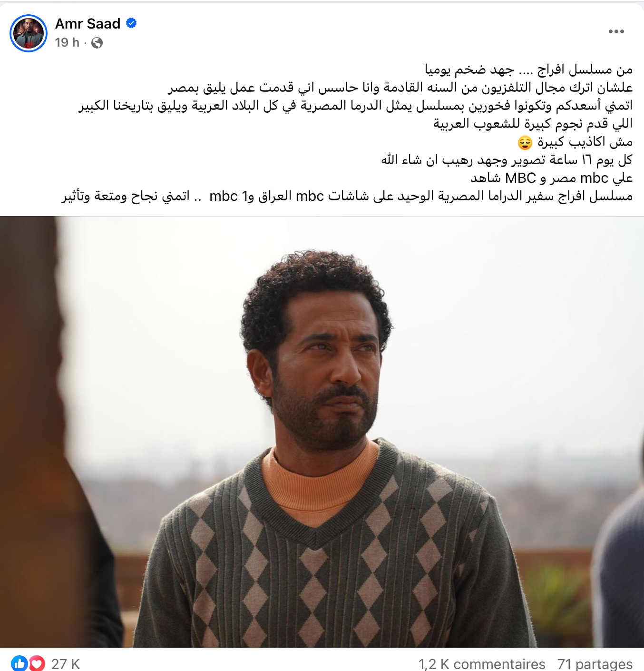This screenshot has height=671, width=644.
Task: Click the relieved-face emoji in the post text
Action: pyautogui.click(x=525, y=142)
